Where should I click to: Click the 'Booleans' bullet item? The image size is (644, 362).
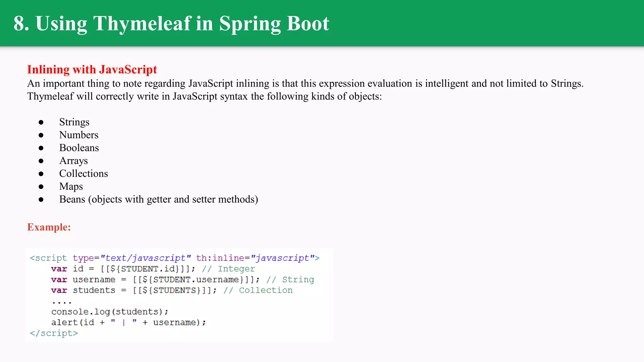pyautogui.click(x=79, y=148)
